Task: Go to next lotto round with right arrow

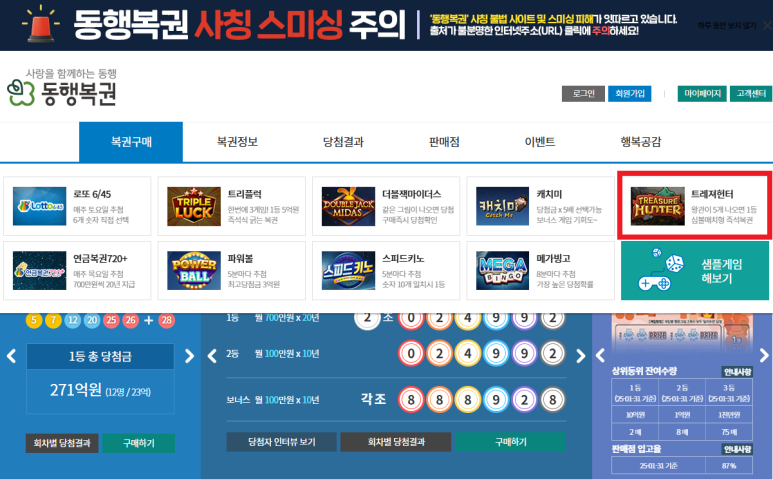Action: point(189,356)
